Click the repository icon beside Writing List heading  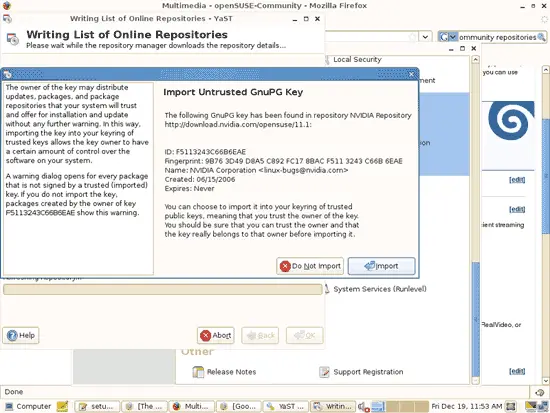coord(13,39)
